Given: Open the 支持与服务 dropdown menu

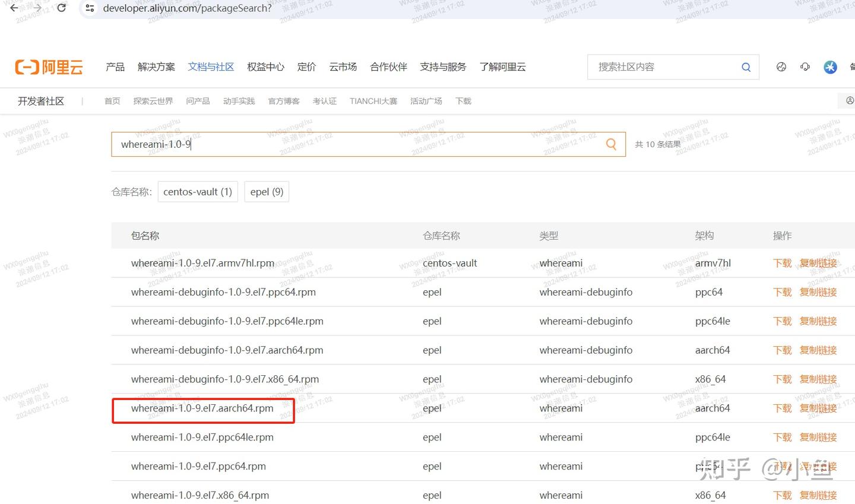Looking at the screenshot, I should pos(443,67).
